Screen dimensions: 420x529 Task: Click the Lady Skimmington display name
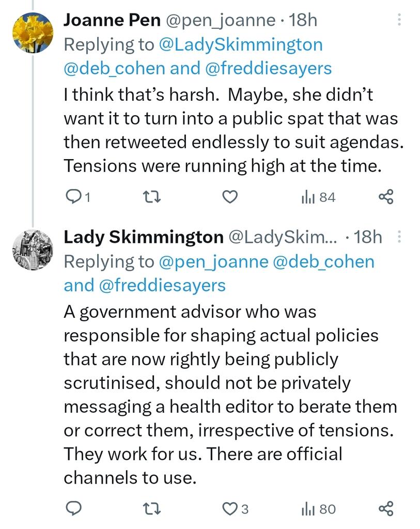tap(143, 237)
